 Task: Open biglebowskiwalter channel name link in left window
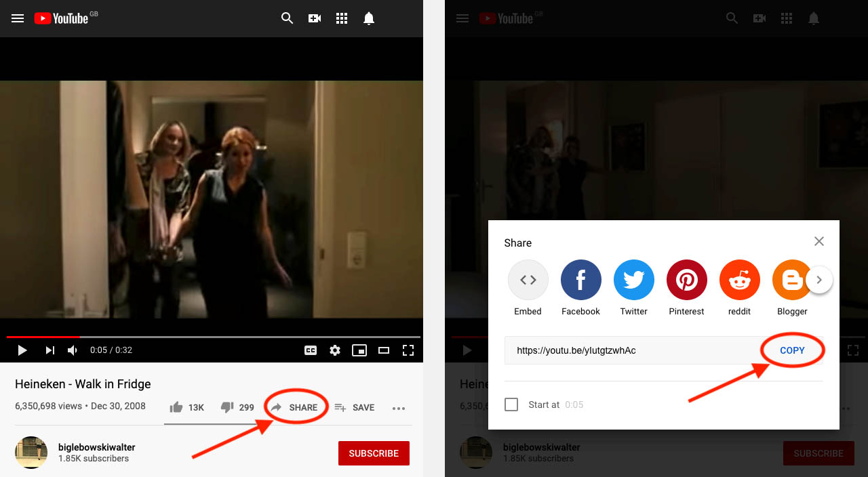(97, 447)
